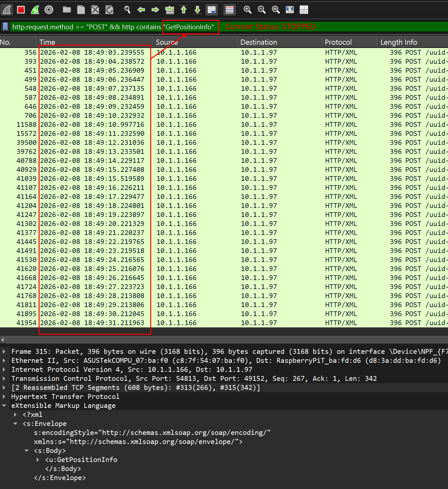The height and width of the screenshot is (489, 448).
Task: Click the resize columns icon
Action: [x=290, y=10]
